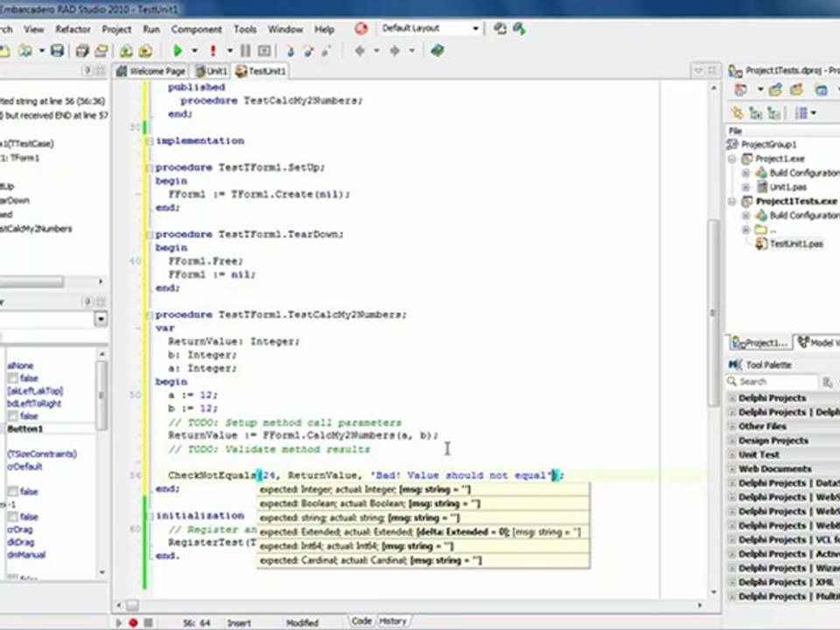Switch to the Model View tab
The height and width of the screenshot is (630, 840).
click(817, 343)
